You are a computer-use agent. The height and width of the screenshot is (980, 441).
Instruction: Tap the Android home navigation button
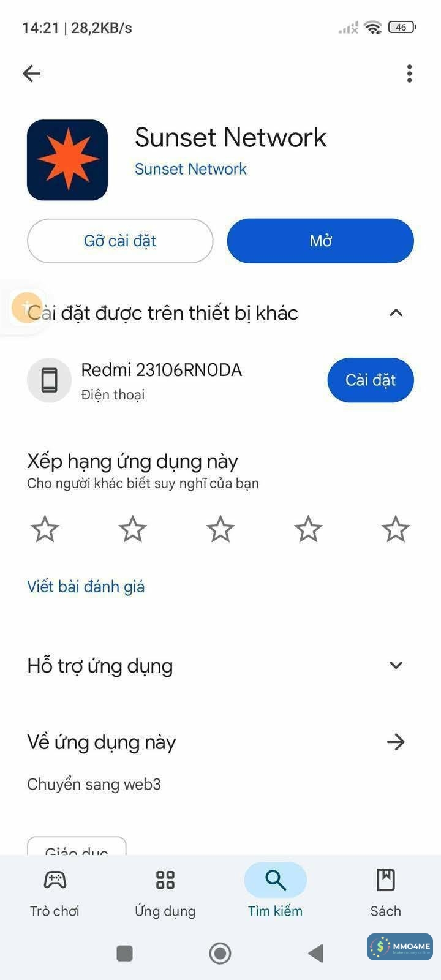221,953
